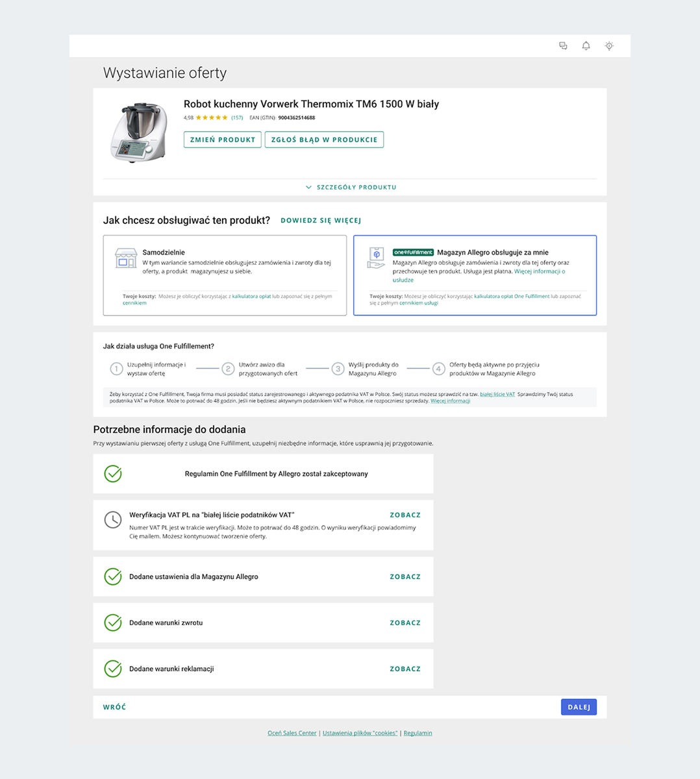Select Magazyn Allegro obsługuje za mnie option
700x779 pixels.
(x=475, y=275)
